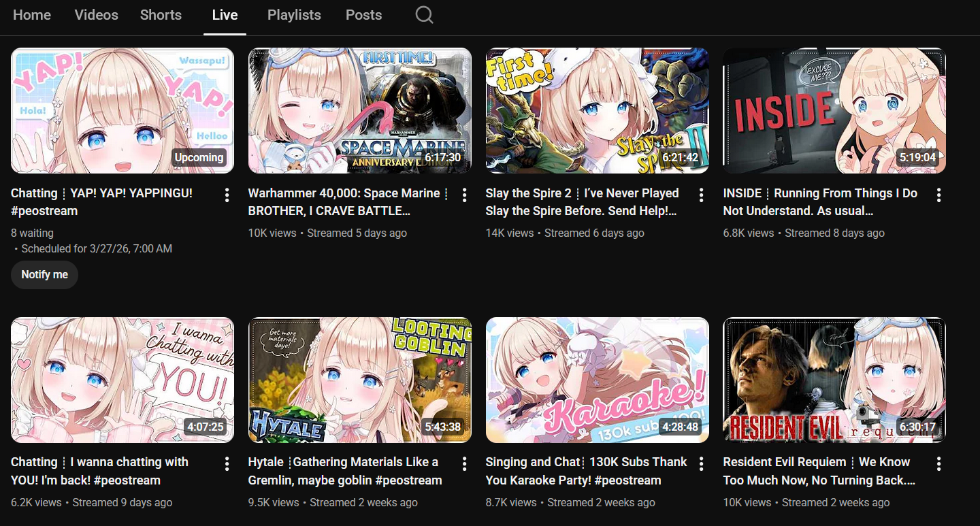
Task: Click '6.2K views • Streamed 9 days ago' text
Action: 91,502
